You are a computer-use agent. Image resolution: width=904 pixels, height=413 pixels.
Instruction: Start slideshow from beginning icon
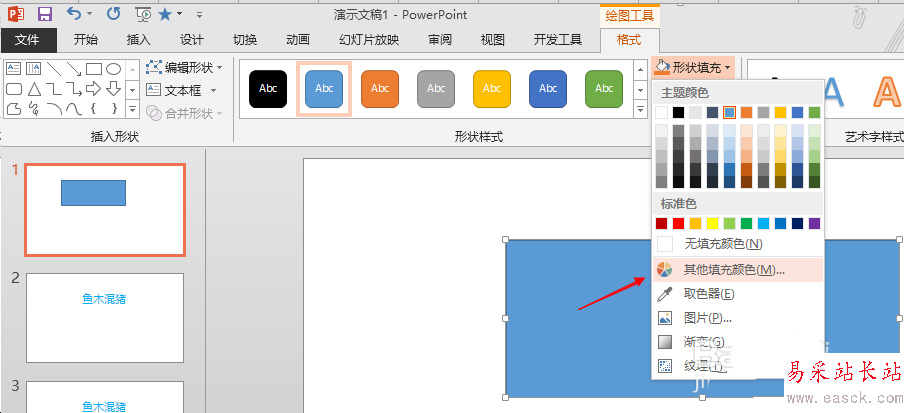[x=144, y=14]
